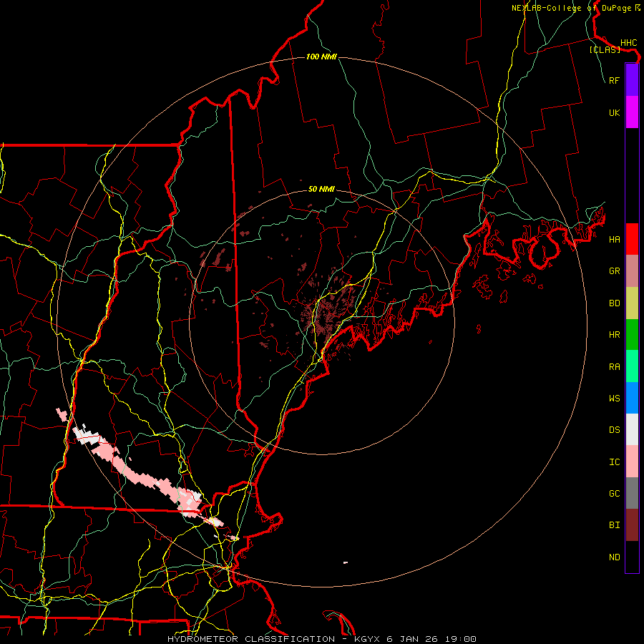644x644 pixels.
Task: Click the BI brown legend swatch
Action: (632, 525)
